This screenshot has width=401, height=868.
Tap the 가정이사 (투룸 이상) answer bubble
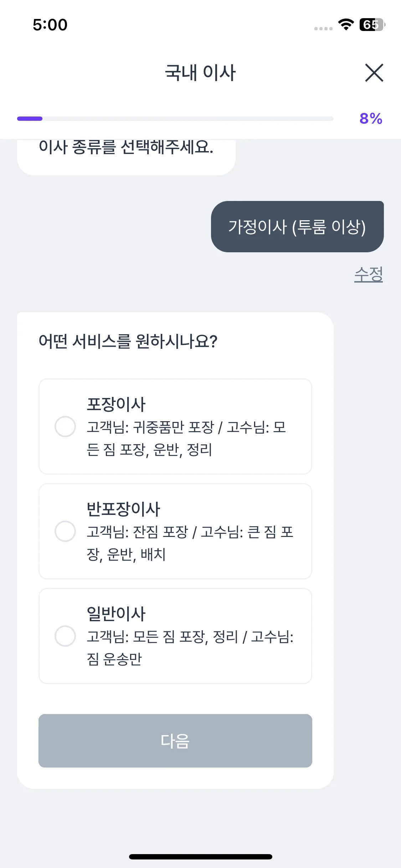pyautogui.click(x=297, y=227)
